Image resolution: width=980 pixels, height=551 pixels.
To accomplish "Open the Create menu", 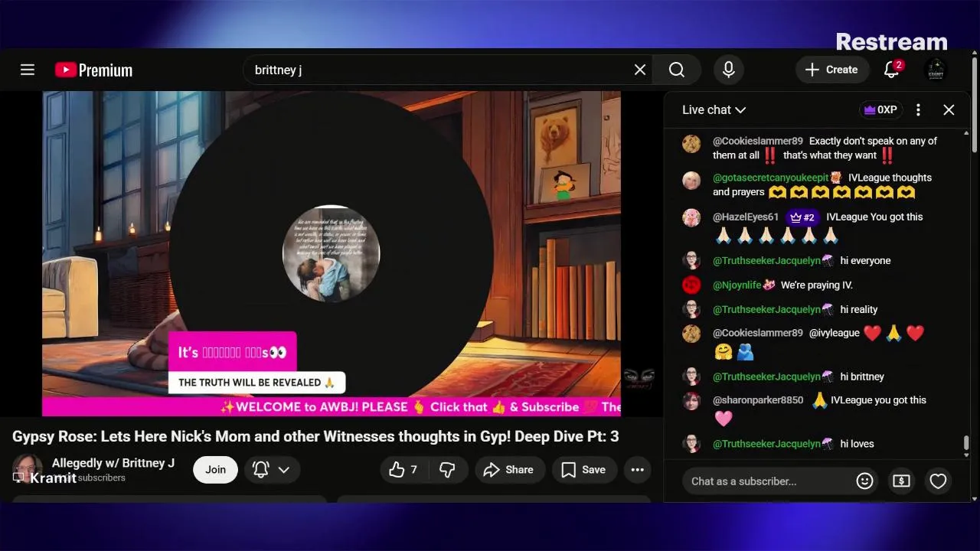I will tap(831, 70).
